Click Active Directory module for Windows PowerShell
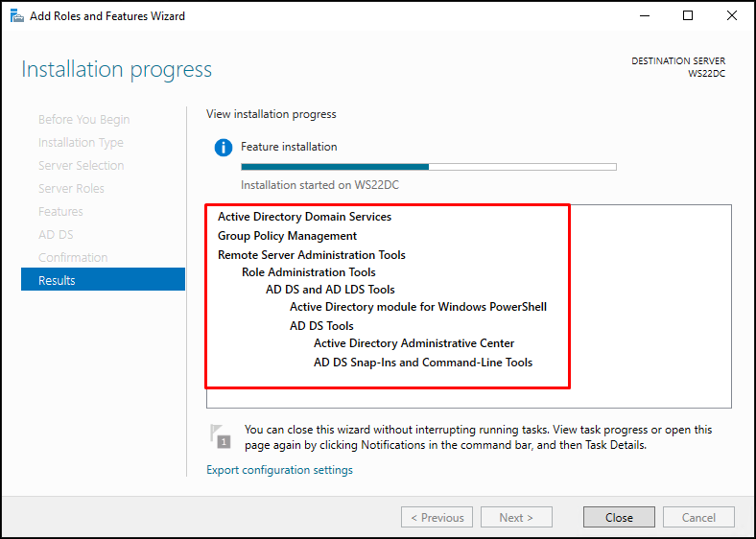 (x=418, y=307)
